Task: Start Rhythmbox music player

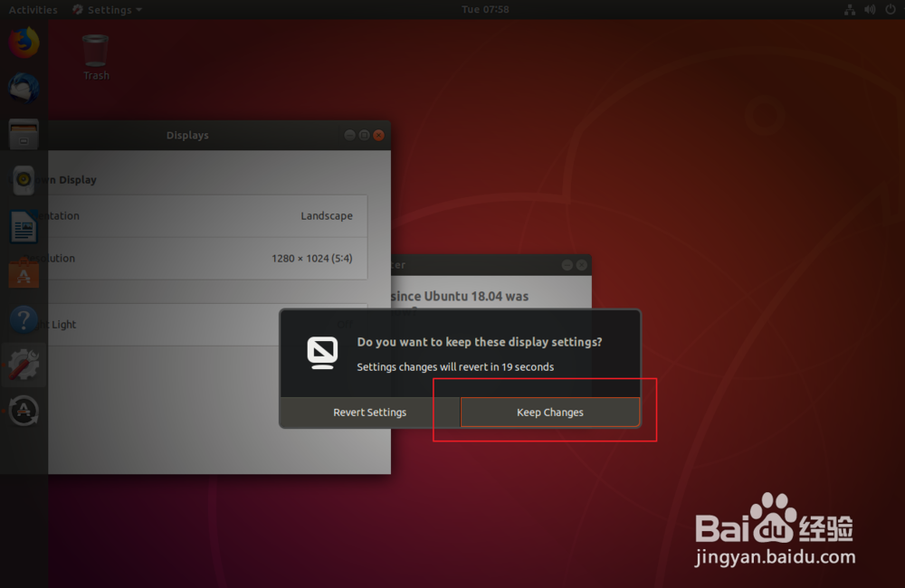Action: (23, 180)
